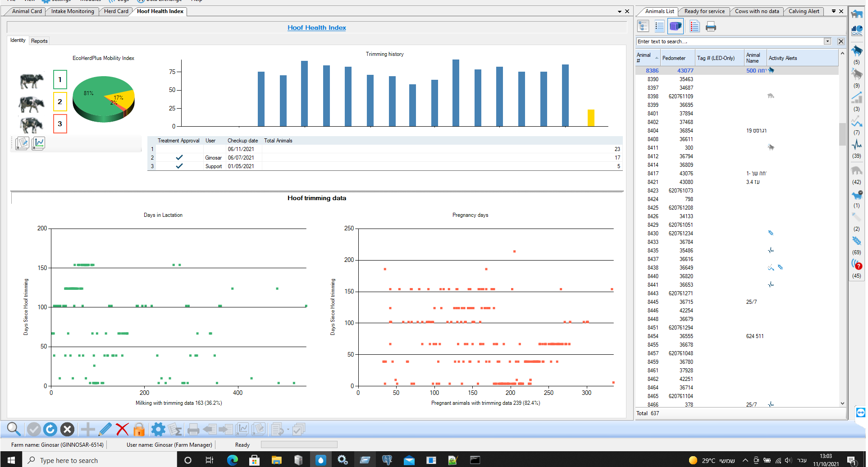Click the rising bars icon showing 3
The width and height of the screenshot is (868, 467).
click(x=857, y=97)
